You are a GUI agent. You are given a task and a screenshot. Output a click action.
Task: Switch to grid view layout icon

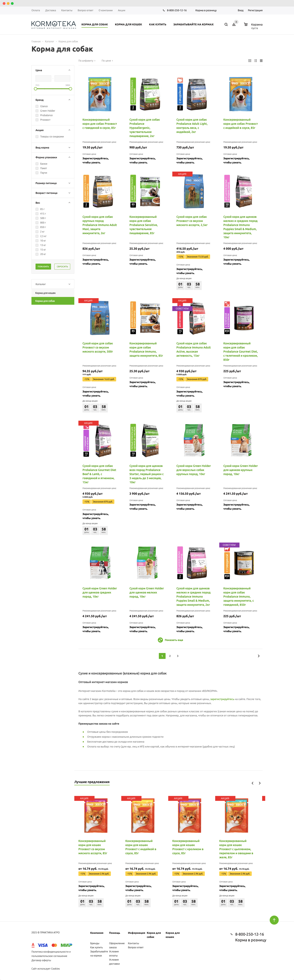pyautogui.click(x=249, y=61)
